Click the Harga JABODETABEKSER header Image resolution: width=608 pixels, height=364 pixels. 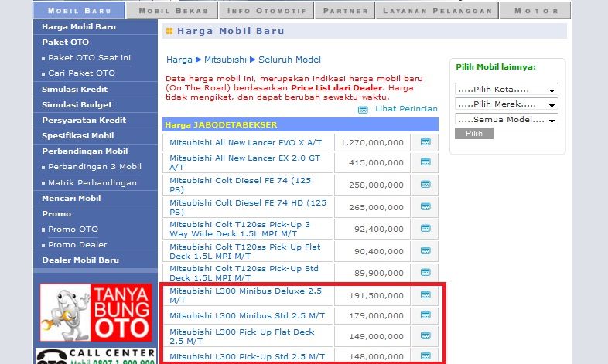tap(300, 124)
